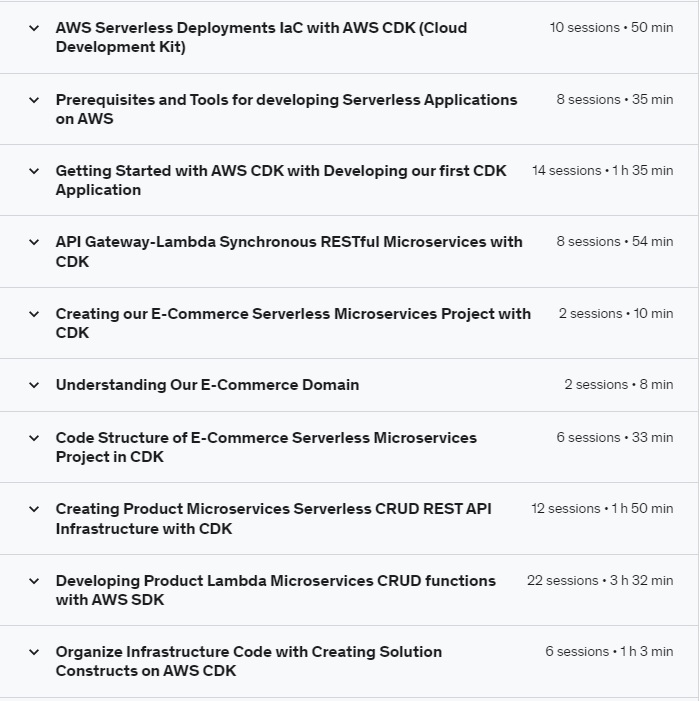
Task: Select the Developing Product Lambda Microservices CRUD heading
Action: click(x=275, y=590)
